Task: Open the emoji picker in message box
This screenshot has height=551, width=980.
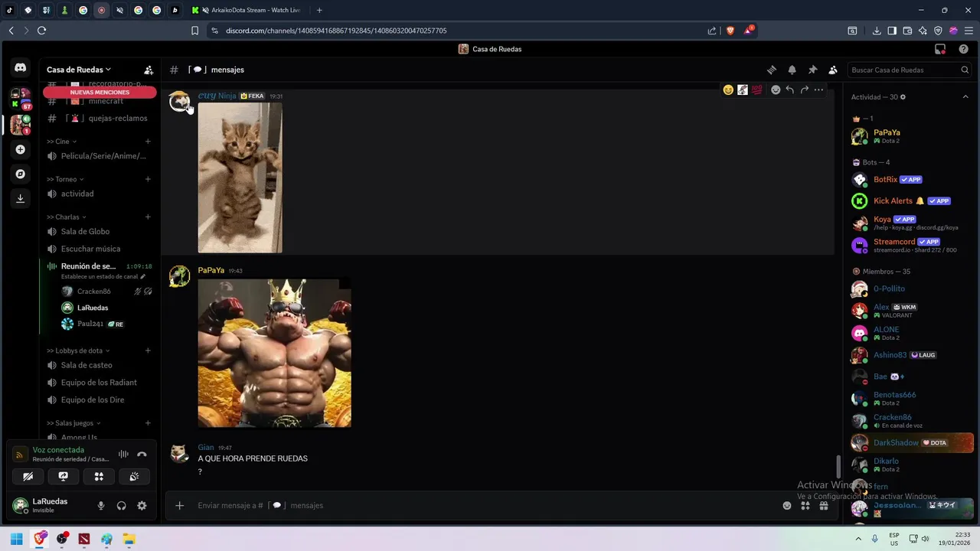Action: click(x=786, y=505)
